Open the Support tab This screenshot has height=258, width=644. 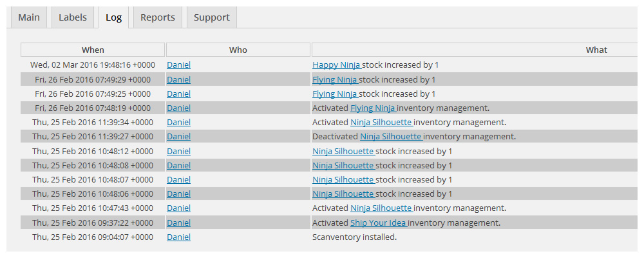(x=212, y=17)
